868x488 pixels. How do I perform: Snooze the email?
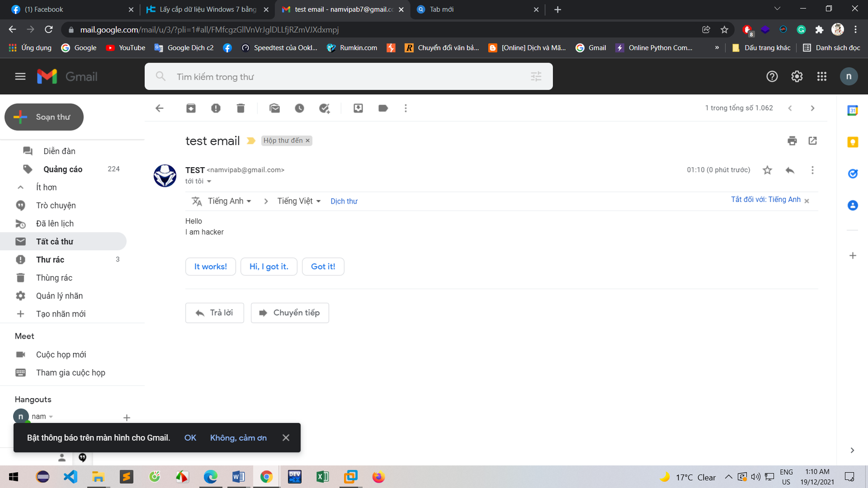pos(299,108)
